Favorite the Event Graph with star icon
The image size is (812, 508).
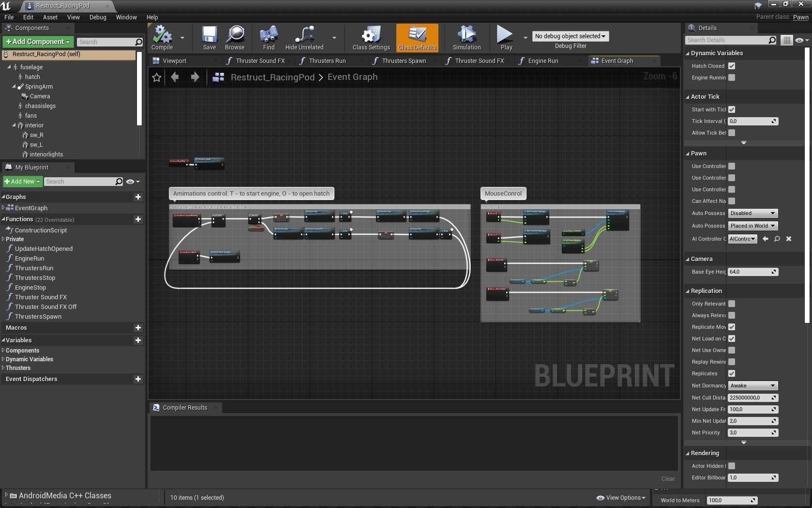156,77
